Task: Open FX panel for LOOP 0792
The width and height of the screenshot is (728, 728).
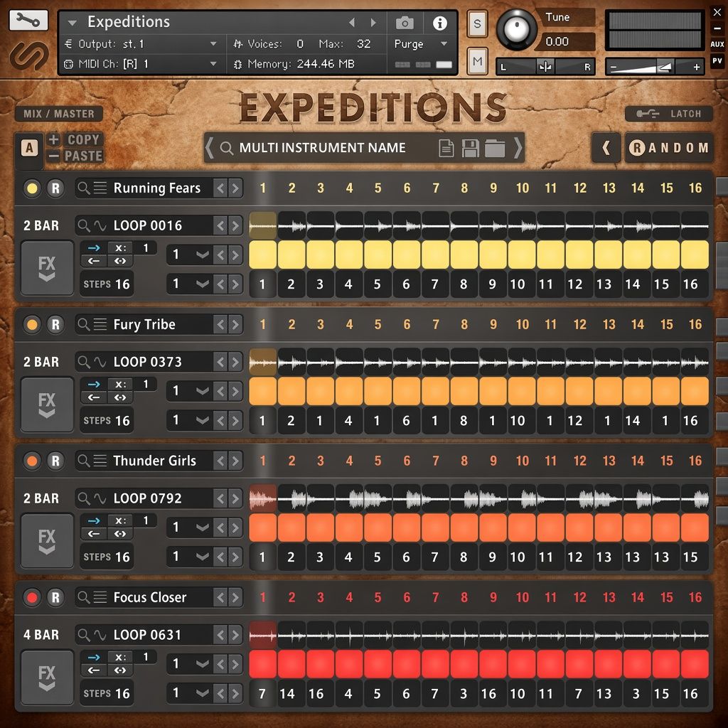Action: tap(47, 541)
